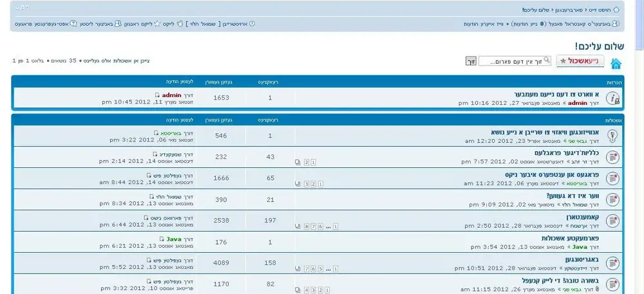Open topic פארמעקטע אשכולות
The width and height of the screenshot is (644, 294).
pyautogui.click(x=570, y=238)
